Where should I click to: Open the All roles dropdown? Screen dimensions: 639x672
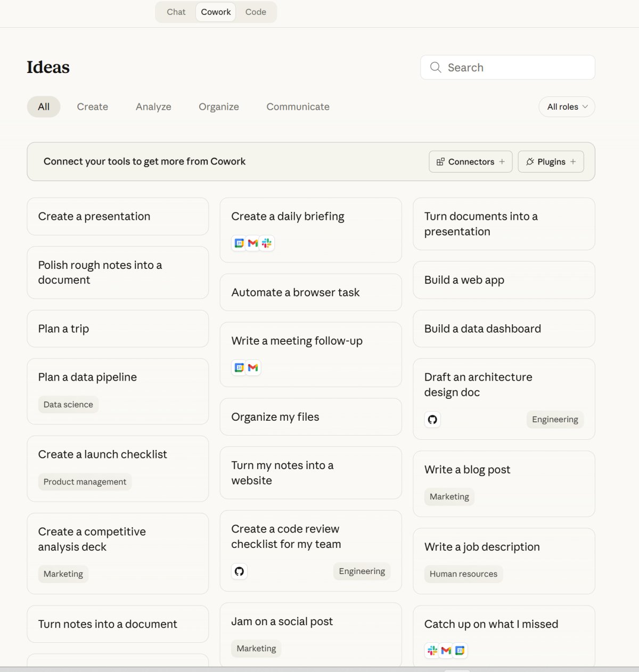(567, 107)
